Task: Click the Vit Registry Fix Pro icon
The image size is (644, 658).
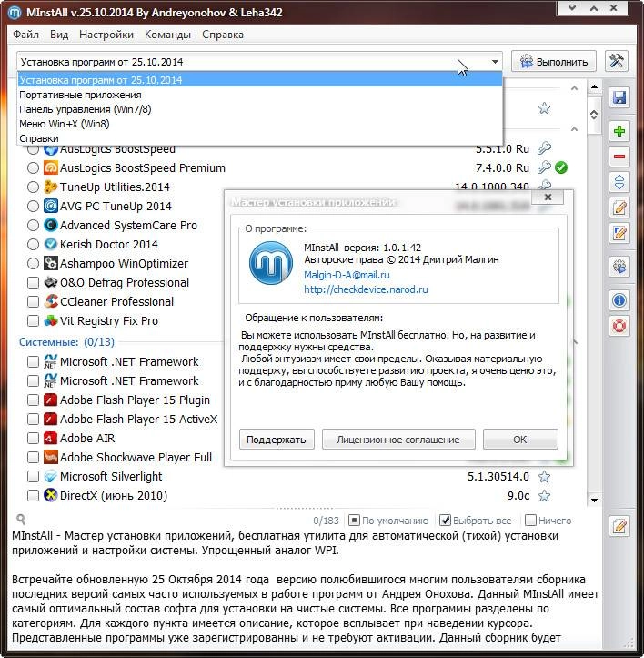Action: pos(51,320)
